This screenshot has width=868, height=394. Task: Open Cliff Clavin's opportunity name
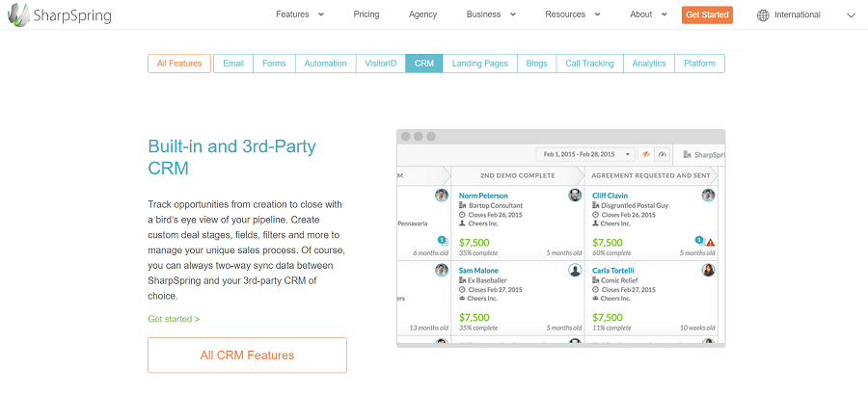click(611, 196)
